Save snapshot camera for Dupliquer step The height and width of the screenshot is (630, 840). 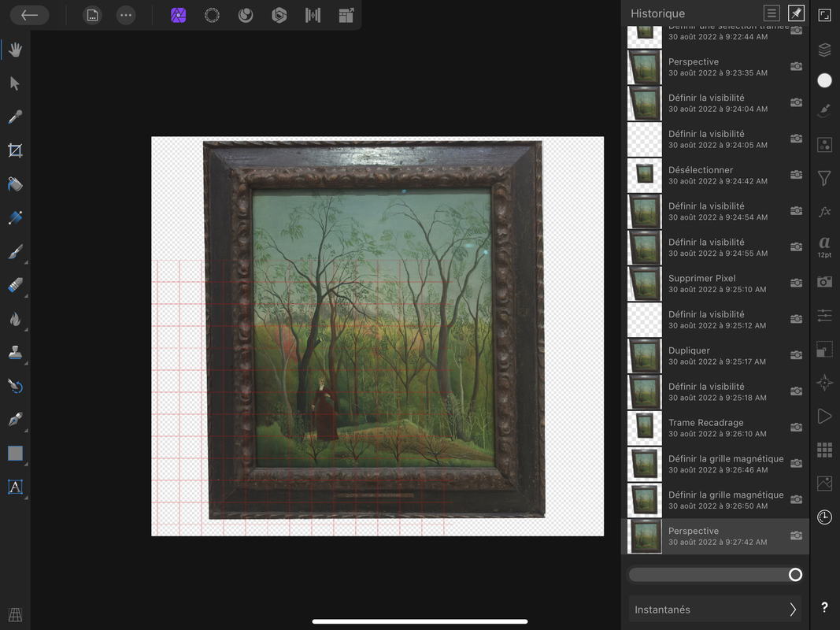pyautogui.click(x=797, y=354)
